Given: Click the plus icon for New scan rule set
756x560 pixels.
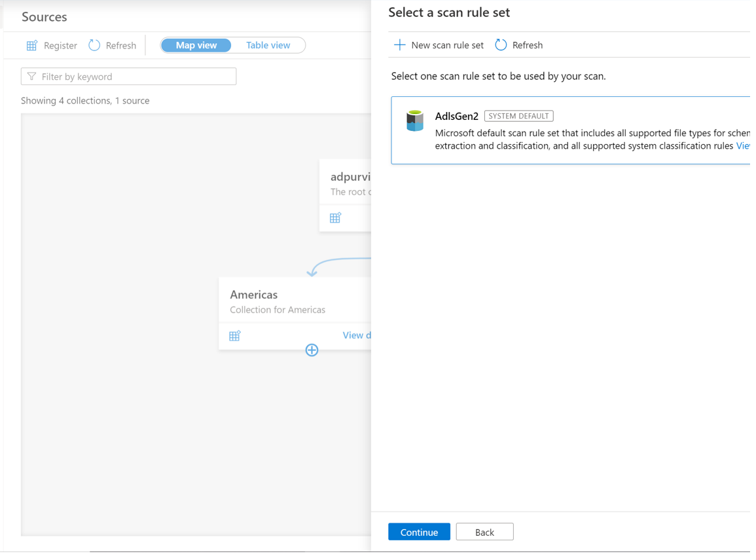Looking at the screenshot, I should tap(399, 45).
